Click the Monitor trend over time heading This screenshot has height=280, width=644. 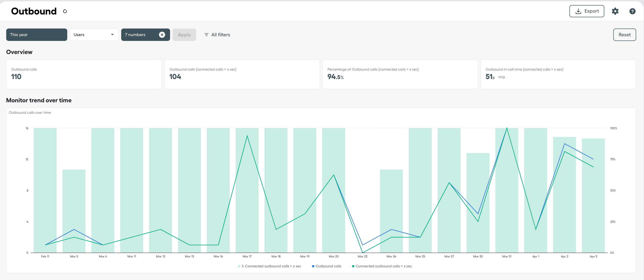tap(39, 100)
